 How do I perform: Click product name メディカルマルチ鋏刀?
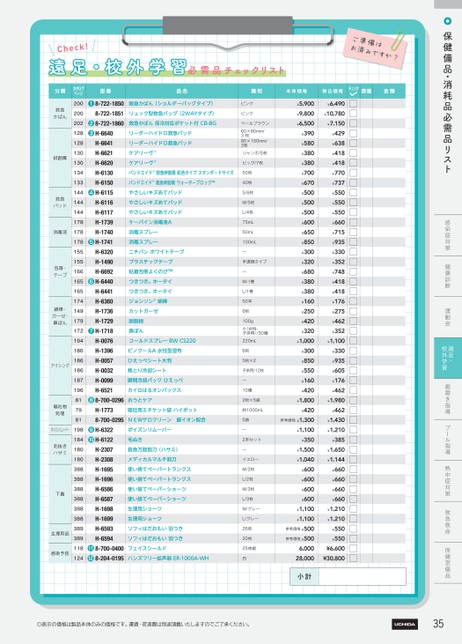pyautogui.click(x=152, y=459)
